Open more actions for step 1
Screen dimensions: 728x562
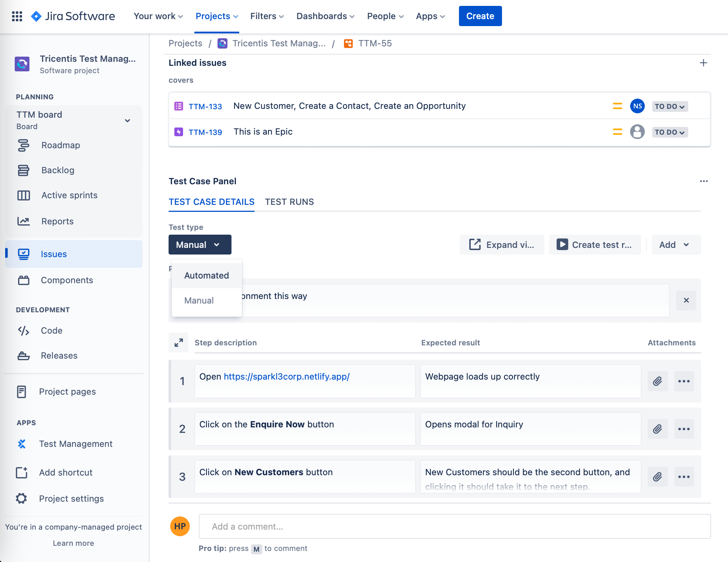coord(684,381)
